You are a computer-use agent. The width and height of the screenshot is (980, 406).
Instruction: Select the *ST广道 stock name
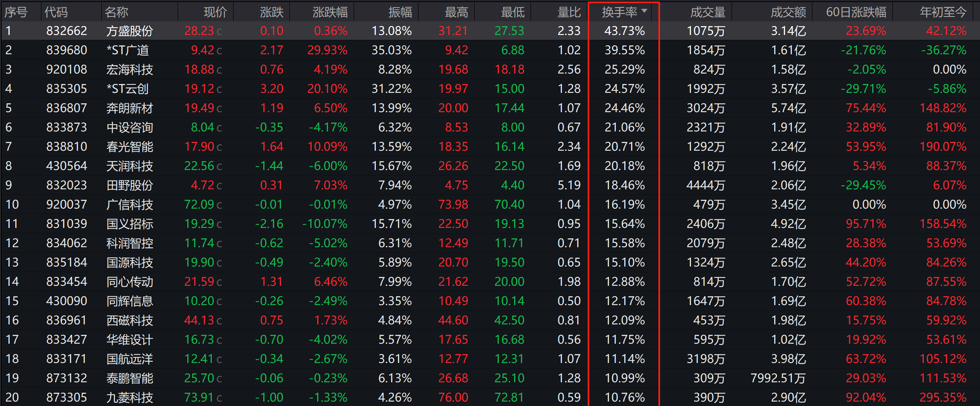tap(127, 50)
